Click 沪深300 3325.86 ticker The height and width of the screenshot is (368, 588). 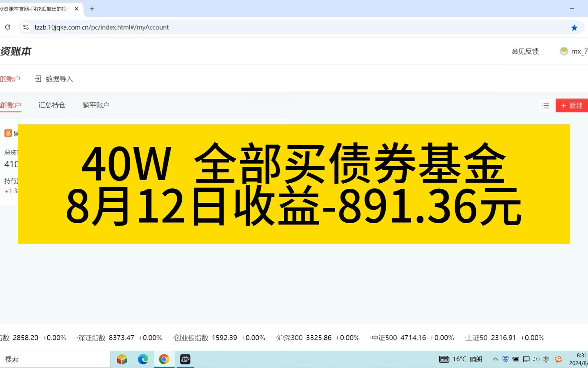(318, 338)
